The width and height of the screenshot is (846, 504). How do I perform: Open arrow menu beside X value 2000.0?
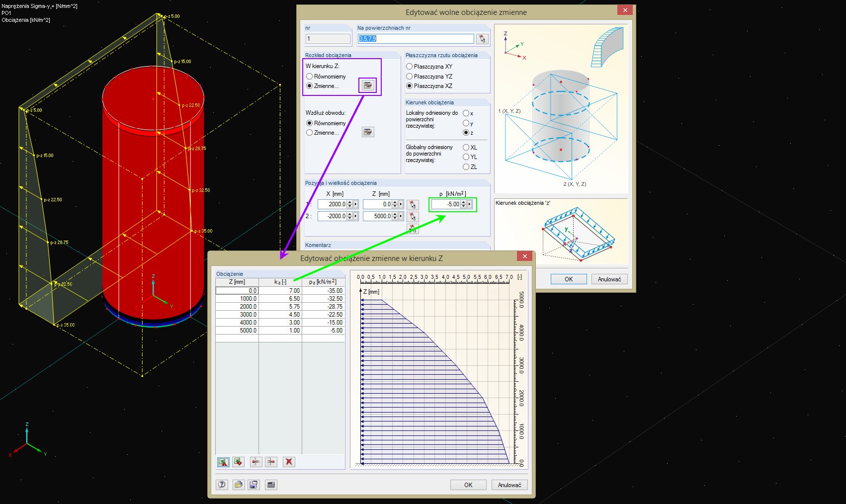[356, 204]
